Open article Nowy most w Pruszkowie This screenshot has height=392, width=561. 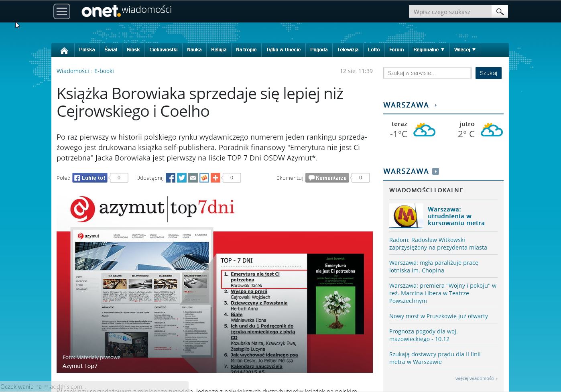pos(439,316)
